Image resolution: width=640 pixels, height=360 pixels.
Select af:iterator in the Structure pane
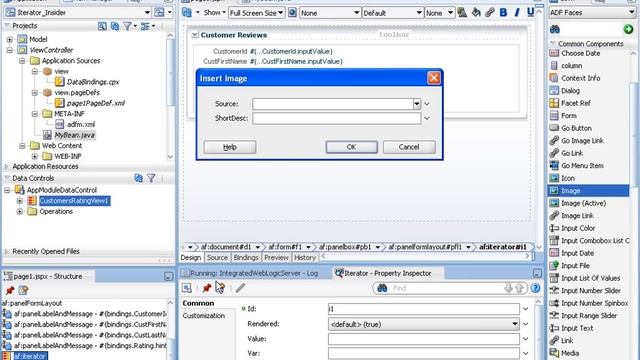tap(29, 356)
